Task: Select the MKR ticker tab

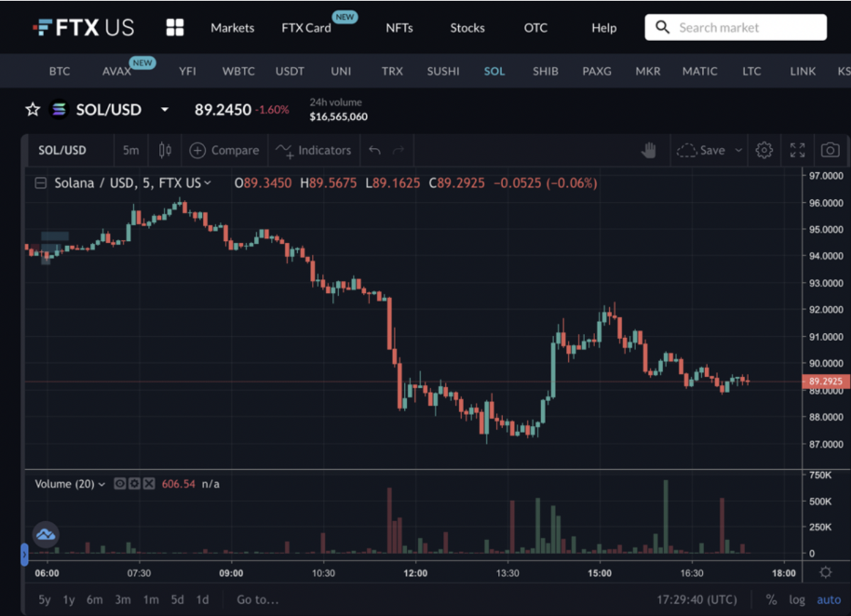Action: 648,72
